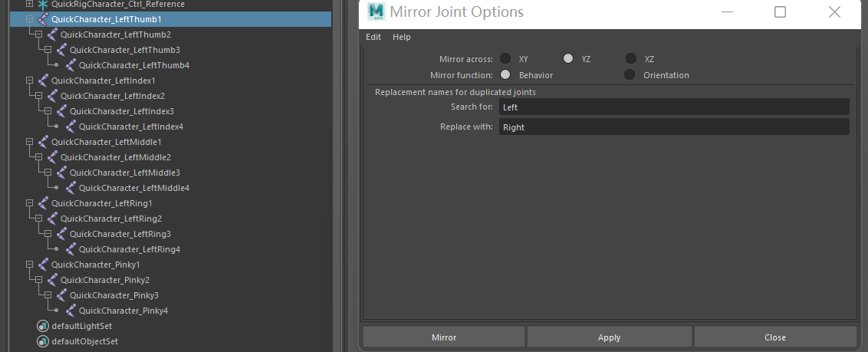868x352 pixels.
Task: Collapse QuickCharacter_LeftThumb1 hierarchy
Action: (x=30, y=19)
